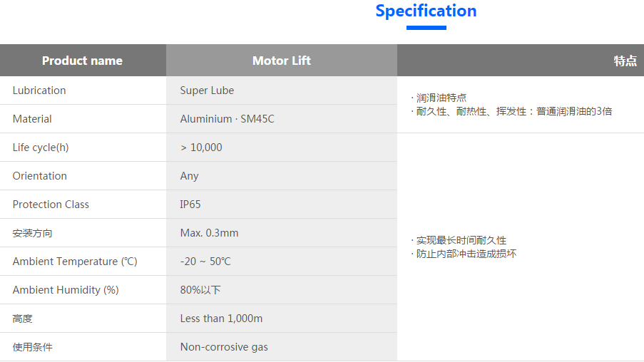Click the 特点 column header
This screenshot has width=644, height=362.
(625, 61)
